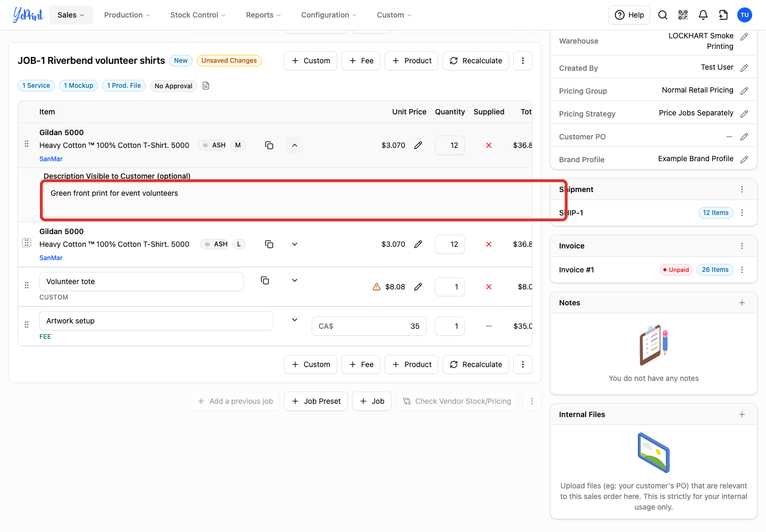Collapse the Gildan 5000 ASH M description
Viewport: 766px width, 532px height.
point(295,145)
